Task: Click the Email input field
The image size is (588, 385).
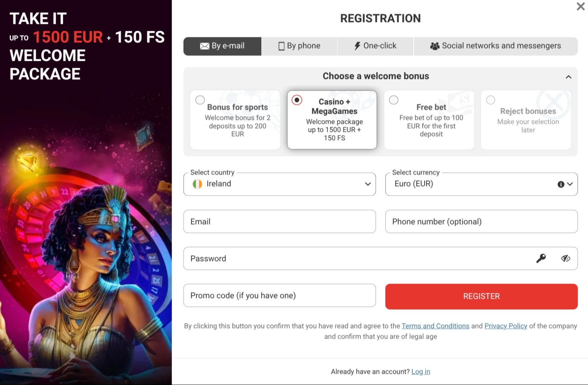Action: (280, 222)
